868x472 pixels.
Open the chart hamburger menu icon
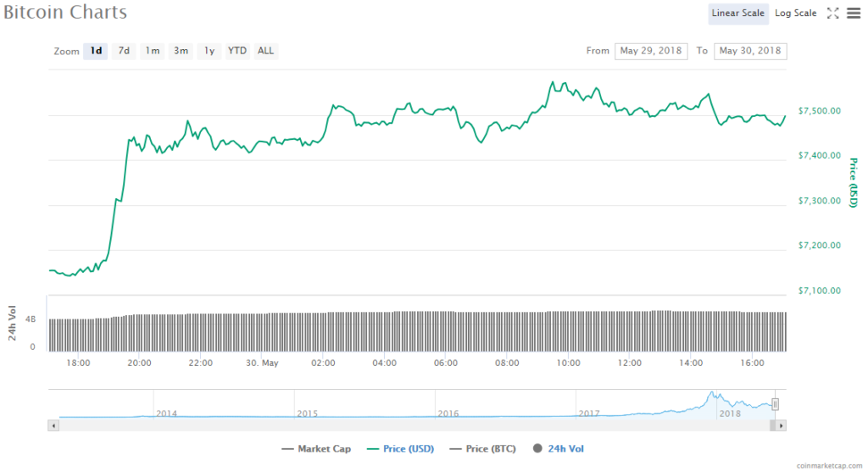(x=854, y=14)
